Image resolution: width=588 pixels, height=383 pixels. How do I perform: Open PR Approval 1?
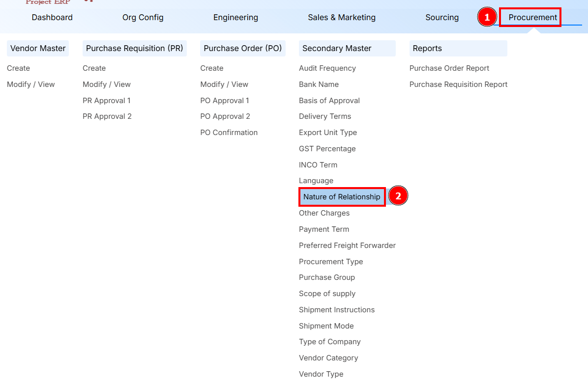(107, 101)
